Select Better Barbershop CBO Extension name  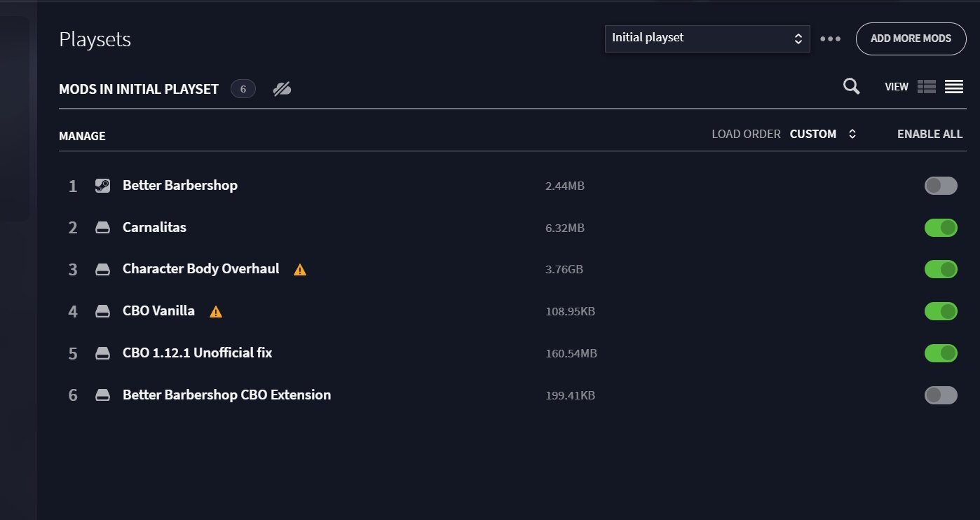click(226, 395)
